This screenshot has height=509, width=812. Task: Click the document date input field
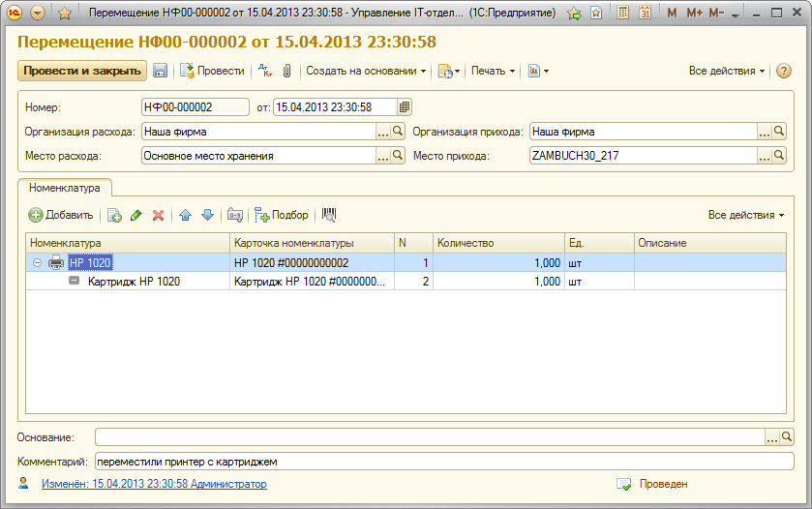(x=336, y=107)
